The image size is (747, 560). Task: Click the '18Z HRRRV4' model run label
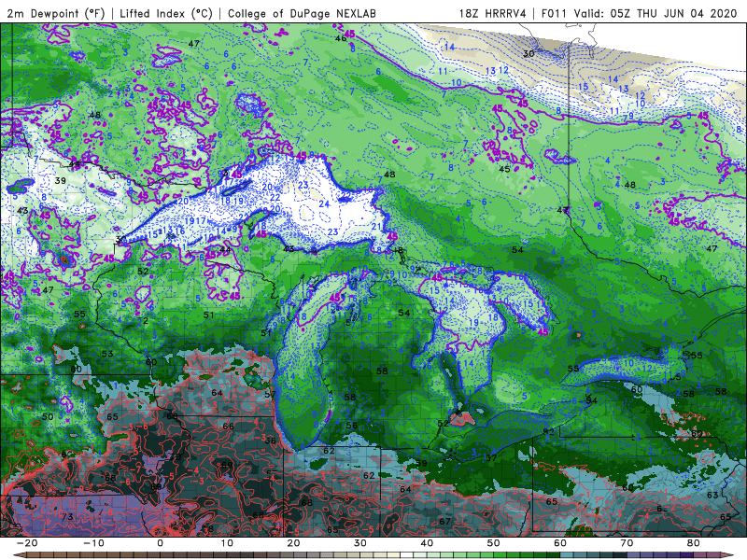493,13
